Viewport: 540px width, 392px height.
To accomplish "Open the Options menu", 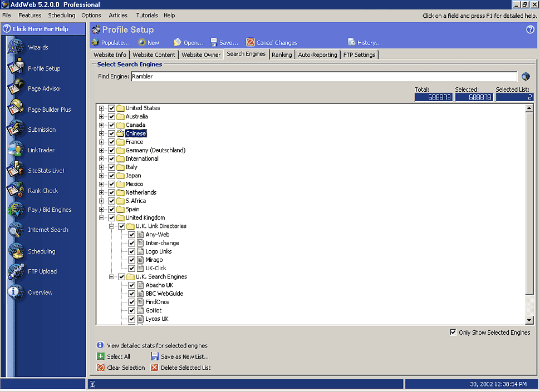I will 91,15.
